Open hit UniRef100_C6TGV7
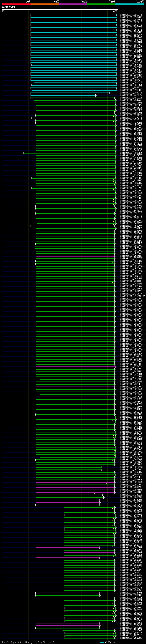 click(x=131, y=27)
